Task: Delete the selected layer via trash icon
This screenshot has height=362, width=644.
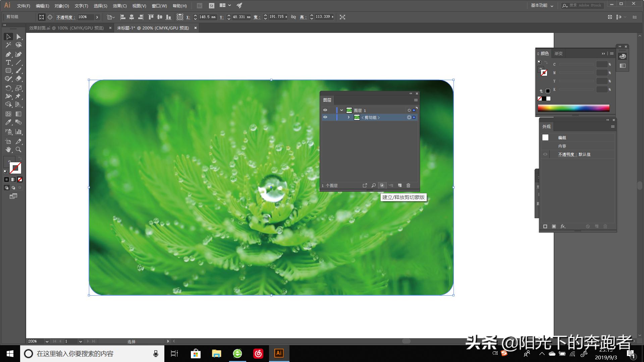Action: pyautogui.click(x=408, y=185)
